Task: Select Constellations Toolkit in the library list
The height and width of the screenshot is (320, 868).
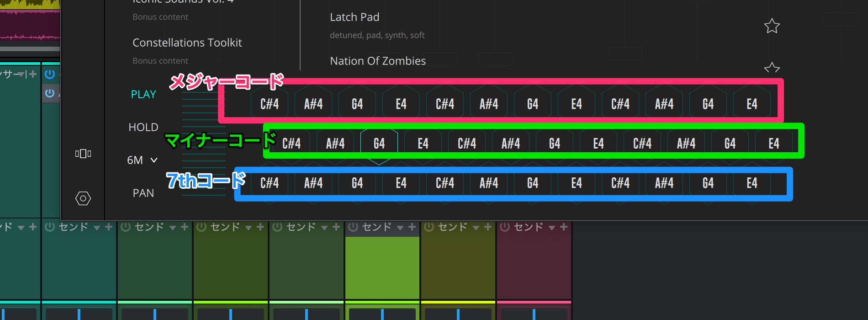Action: pyautogui.click(x=187, y=43)
